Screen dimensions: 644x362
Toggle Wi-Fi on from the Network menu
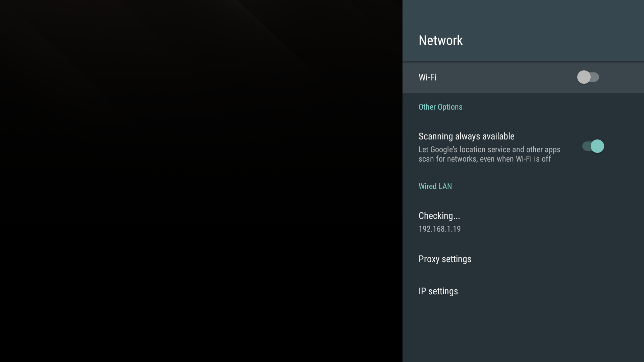[589, 77]
